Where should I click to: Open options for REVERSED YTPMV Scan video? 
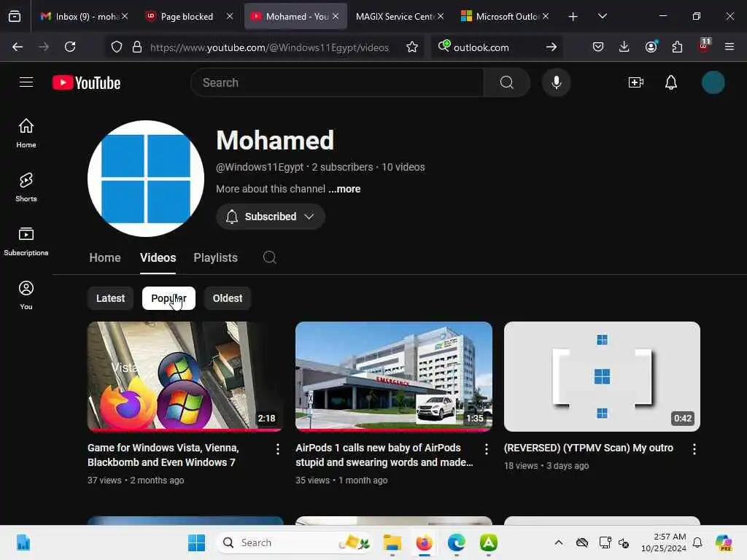[694, 449]
